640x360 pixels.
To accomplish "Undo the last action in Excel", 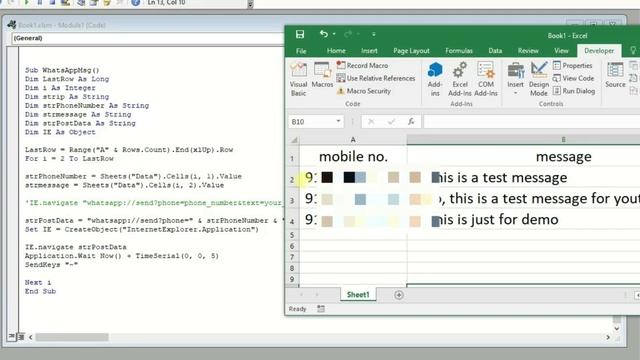I will click(x=324, y=34).
